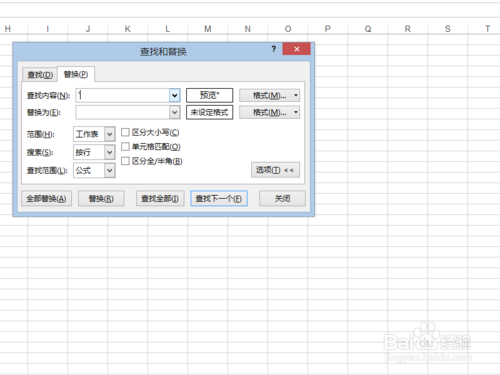Select column header K
The width and height of the screenshot is (500, 375).
point(128,29)
